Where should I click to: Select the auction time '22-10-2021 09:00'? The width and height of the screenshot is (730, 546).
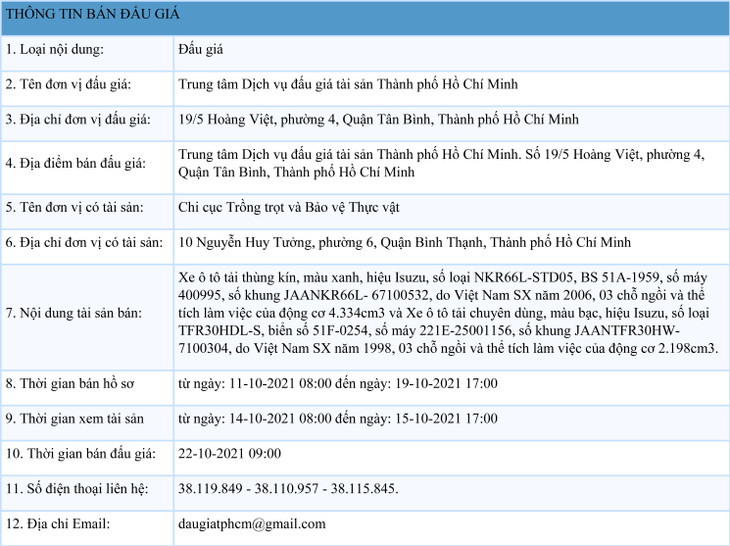229,453
